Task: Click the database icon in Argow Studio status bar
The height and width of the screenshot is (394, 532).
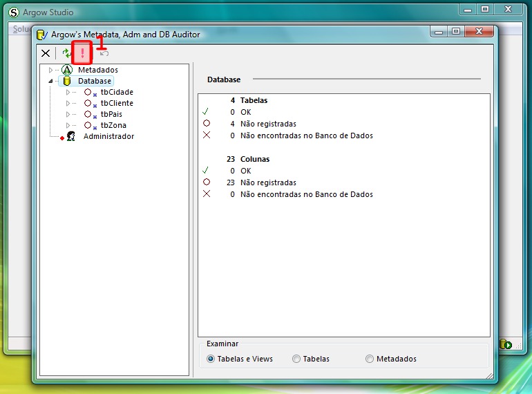Action: (506, 344)
